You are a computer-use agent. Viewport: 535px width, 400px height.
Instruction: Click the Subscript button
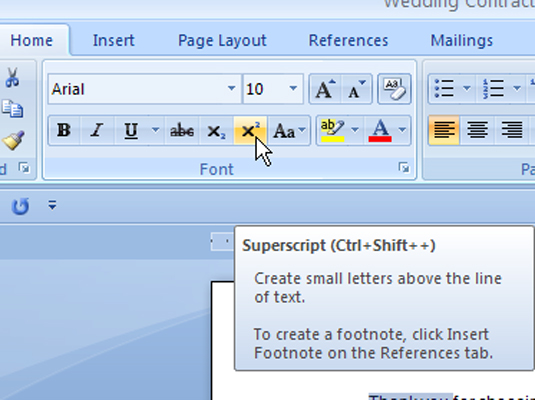pyautogui.click(x=216, y=131)
